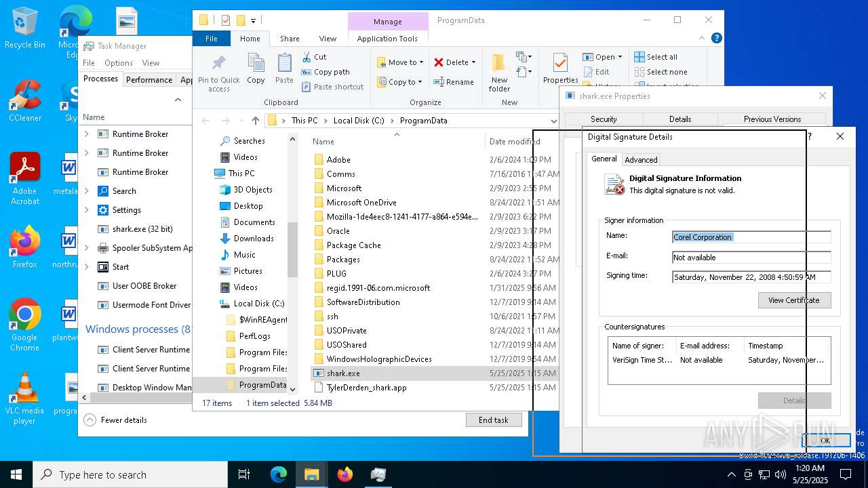Click the Signing time field
The height and width of the screenshot is (488, 868).
click(x=751, y=277)
